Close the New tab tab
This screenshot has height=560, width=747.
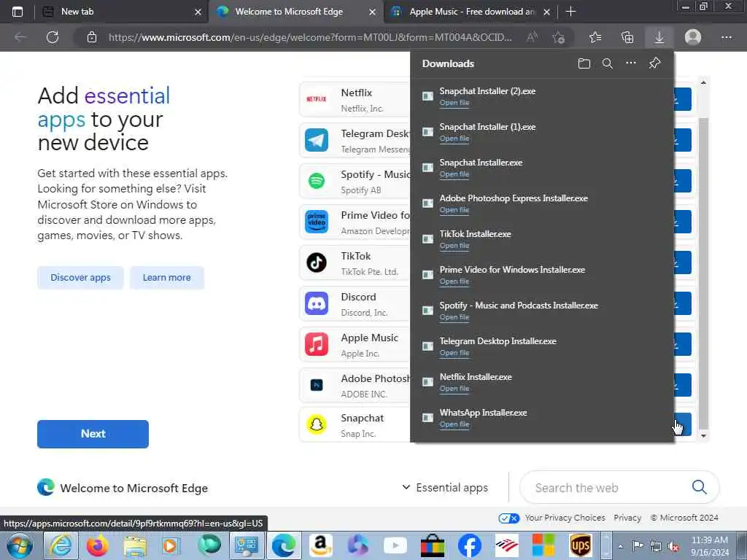pos(198,12)
